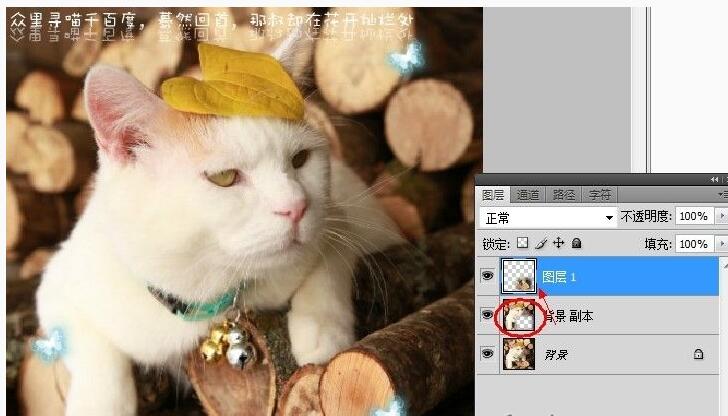Image resolution: width=728 pixels, height=416 pixels.
Task: Click the 不透明度 percentage field
Action: tap(694, 216)
